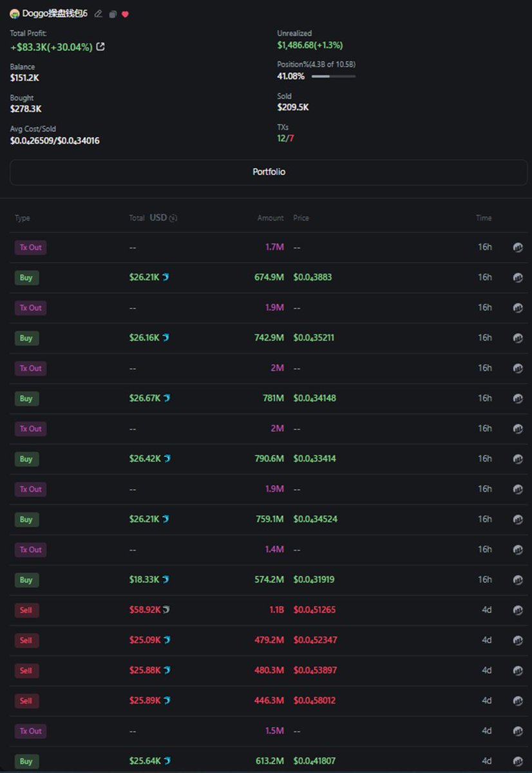Click the $0.0₄51265 sell price cell
532x773 pixels.
[315, 610]
